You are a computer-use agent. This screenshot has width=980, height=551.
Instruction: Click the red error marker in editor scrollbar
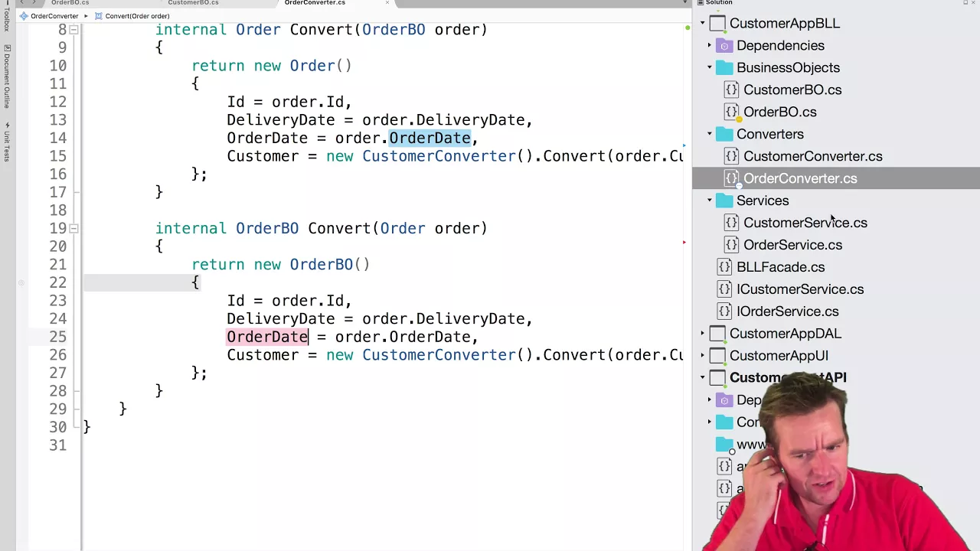[684, 243]
